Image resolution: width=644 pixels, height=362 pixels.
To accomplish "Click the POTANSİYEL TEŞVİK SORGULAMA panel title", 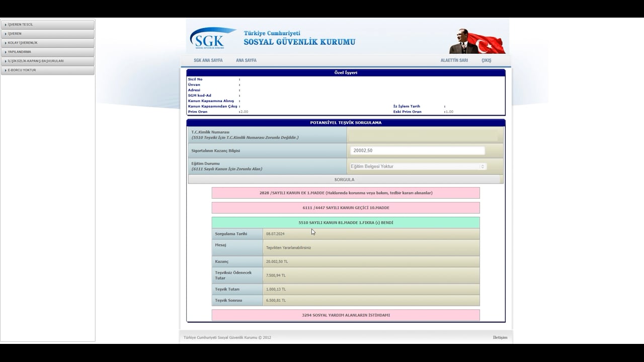I will 346,123.
